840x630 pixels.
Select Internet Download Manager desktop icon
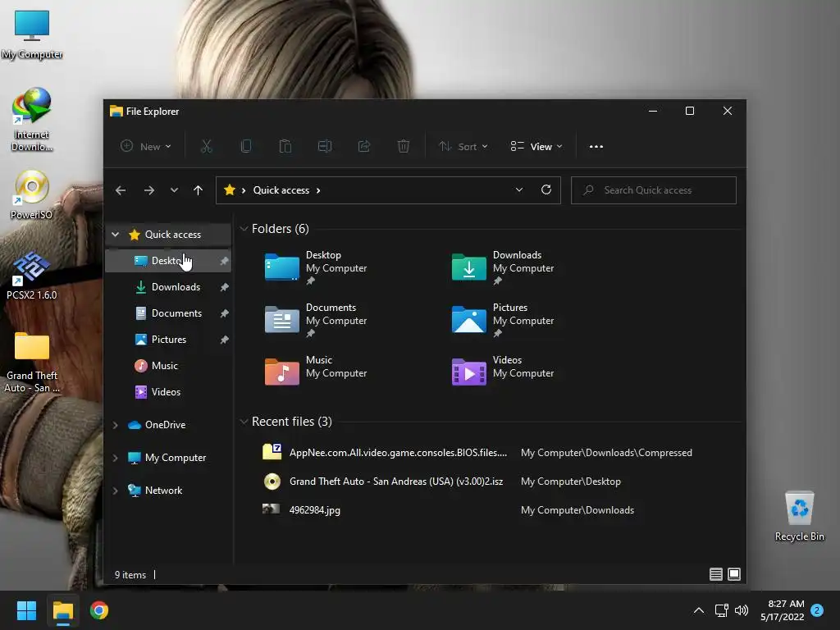click(x=31, y=120)
